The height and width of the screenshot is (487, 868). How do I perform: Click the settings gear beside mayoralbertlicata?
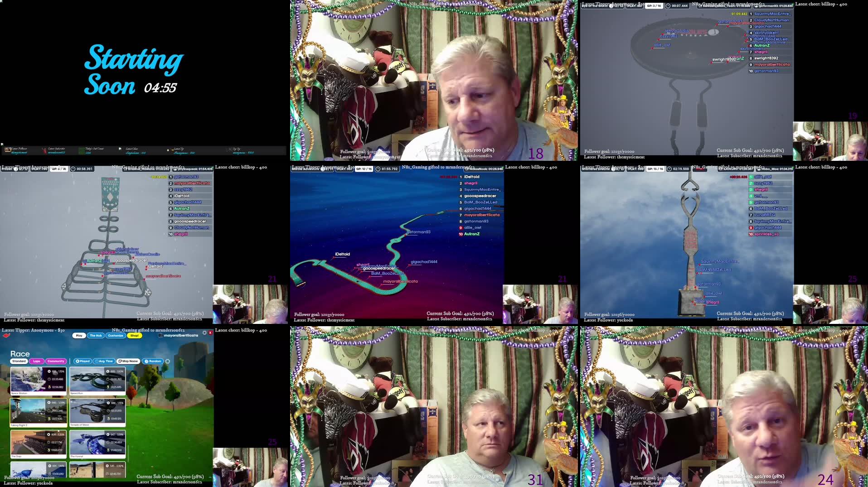[x=204, y=333]
